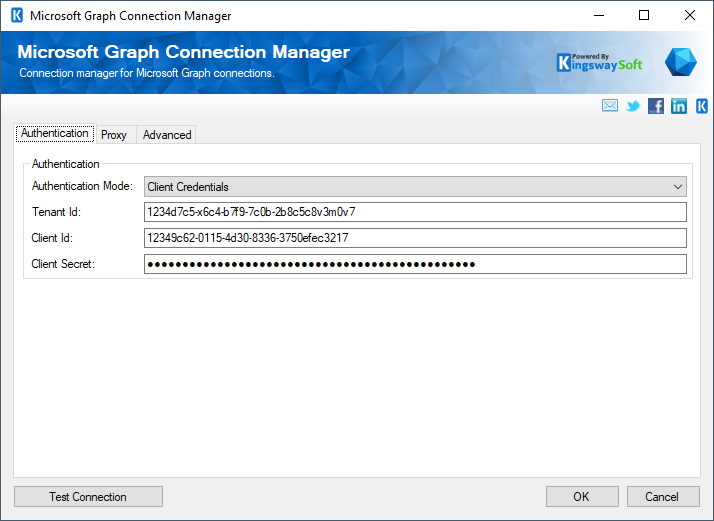Open the email contact icon
The image size is (714, 521).
coord(610,106)
